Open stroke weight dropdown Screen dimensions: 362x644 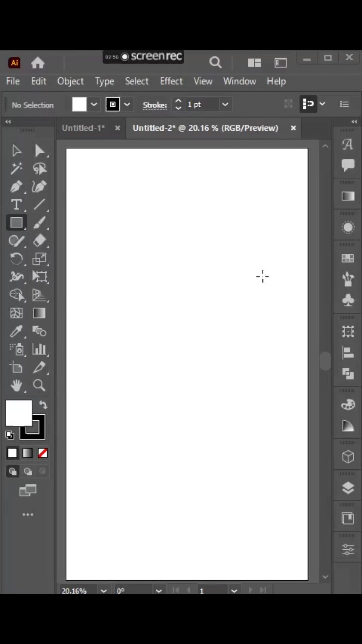(225, 104)
